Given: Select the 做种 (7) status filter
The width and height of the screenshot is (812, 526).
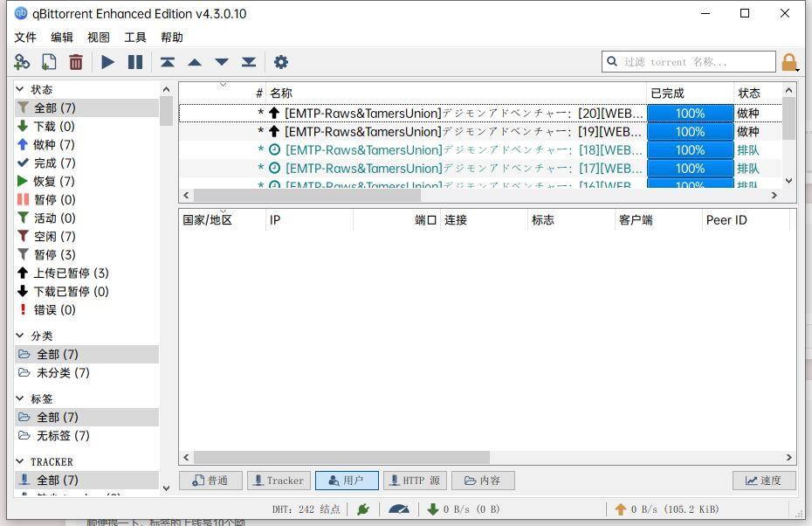Looking at the screenshot, I should tap(53, 145).
